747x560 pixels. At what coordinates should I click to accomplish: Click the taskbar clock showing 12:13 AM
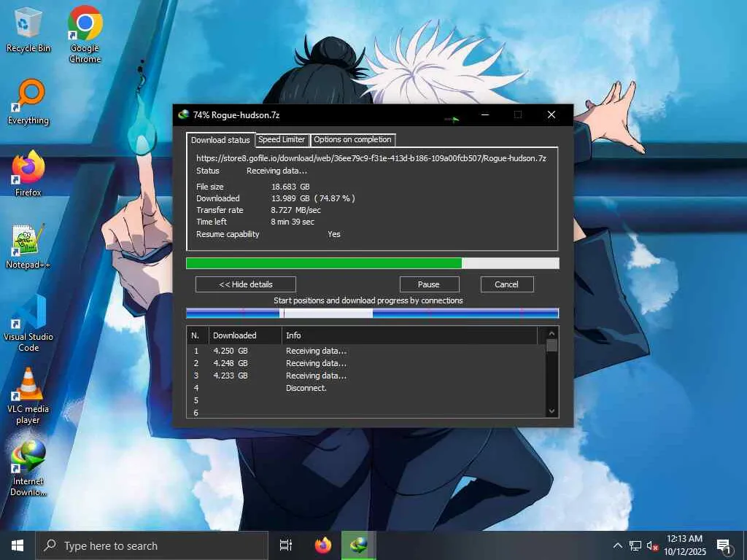684,545
